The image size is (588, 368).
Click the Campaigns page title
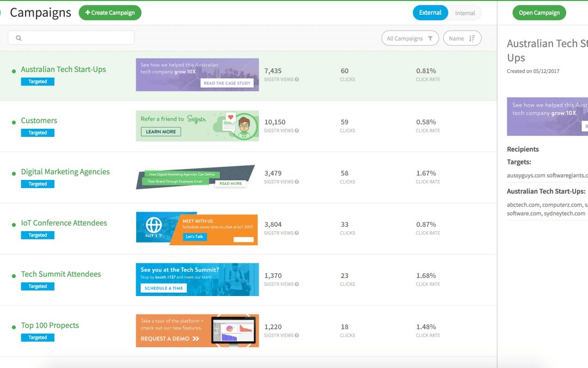[x=40, y=13]
